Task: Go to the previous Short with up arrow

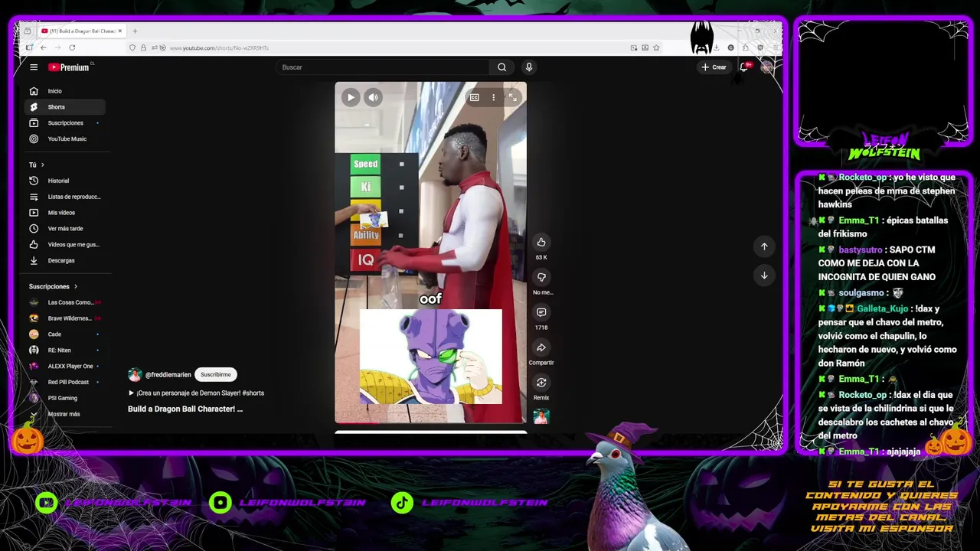Action: pos(764,246)
